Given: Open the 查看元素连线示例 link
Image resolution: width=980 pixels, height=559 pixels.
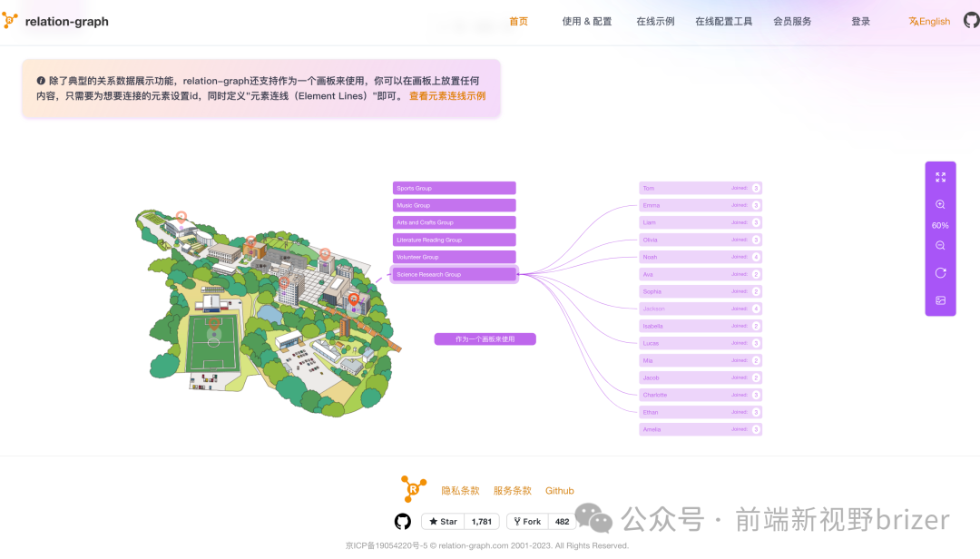Looking at the screenshot, I should click(447, 96).
